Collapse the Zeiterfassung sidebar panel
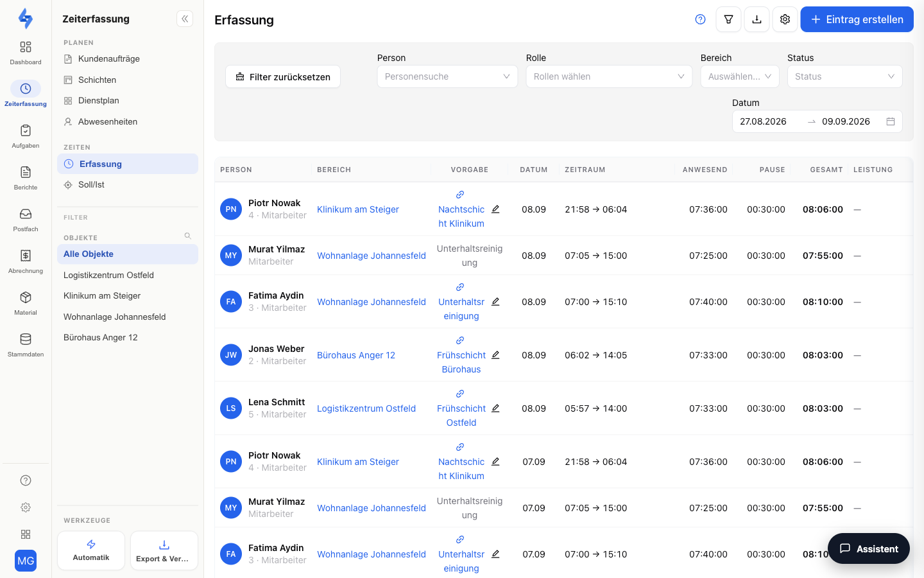The image size is (924, 578). coord(185,19)
